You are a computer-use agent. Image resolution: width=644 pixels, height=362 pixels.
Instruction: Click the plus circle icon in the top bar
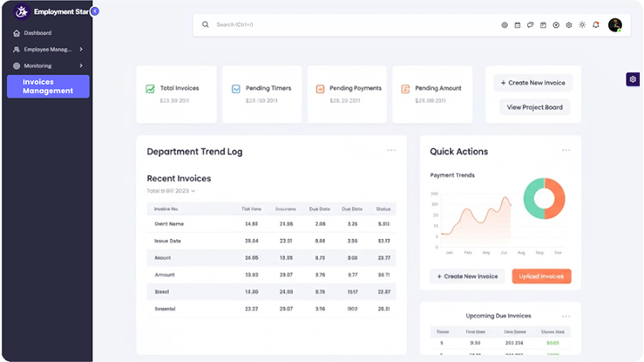556,25
